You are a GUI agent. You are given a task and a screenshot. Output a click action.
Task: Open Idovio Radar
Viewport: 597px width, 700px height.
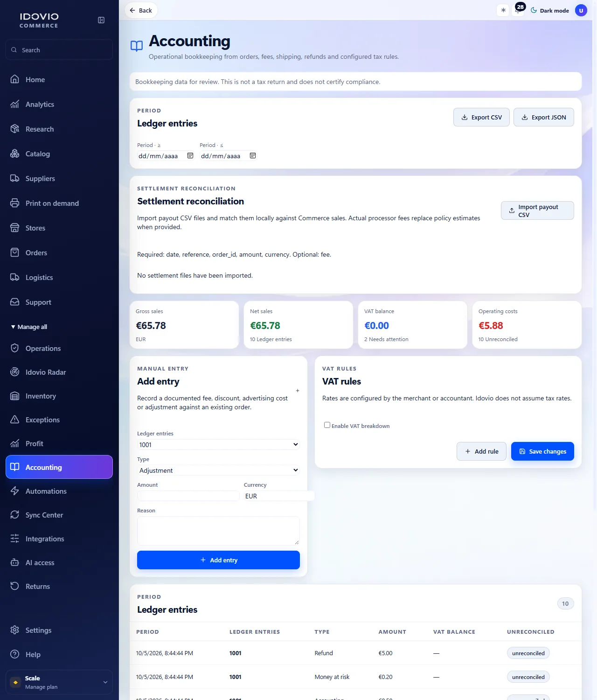[59, 372]
